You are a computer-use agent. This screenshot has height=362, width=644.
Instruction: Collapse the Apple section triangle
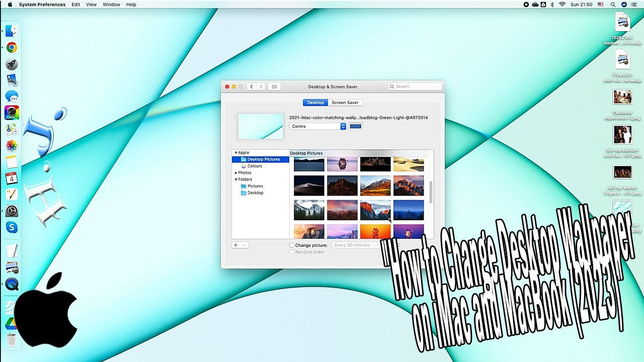(236, 153)
